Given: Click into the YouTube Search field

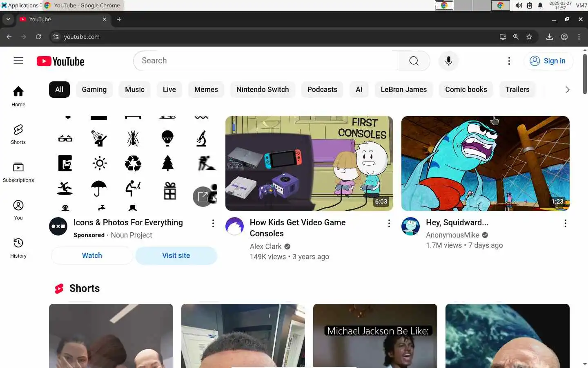Looking at the screenshot, I should tap(265, 61).
